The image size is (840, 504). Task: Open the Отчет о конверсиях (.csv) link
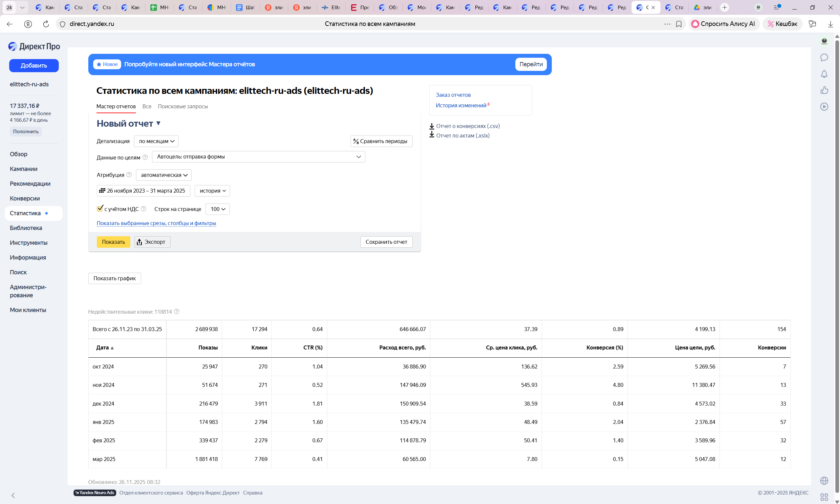(467, 126)
